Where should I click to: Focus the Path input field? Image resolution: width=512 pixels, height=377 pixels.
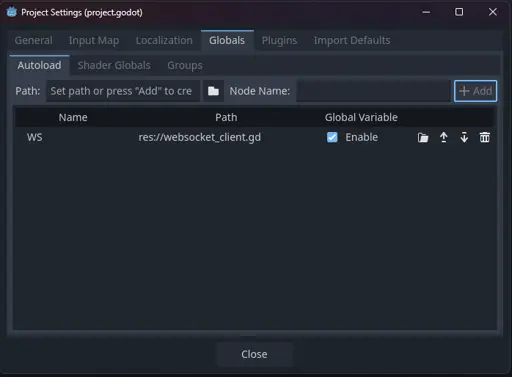tap(123, 91)
